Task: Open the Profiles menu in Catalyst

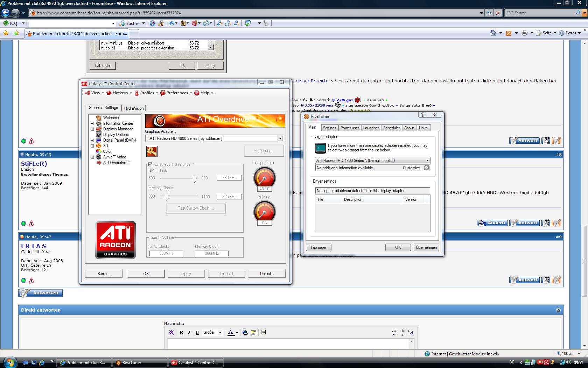Action: (x=146, y=93)
